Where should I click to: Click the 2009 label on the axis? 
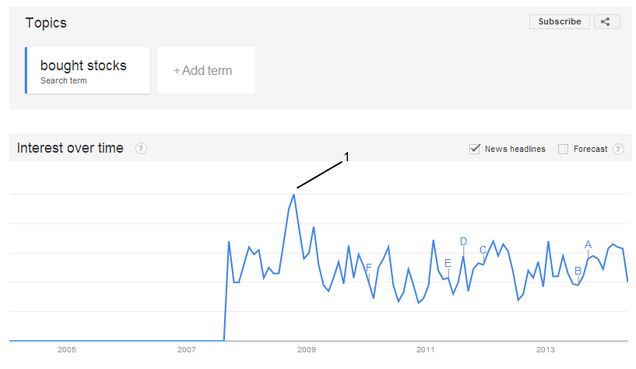point(306,350)
